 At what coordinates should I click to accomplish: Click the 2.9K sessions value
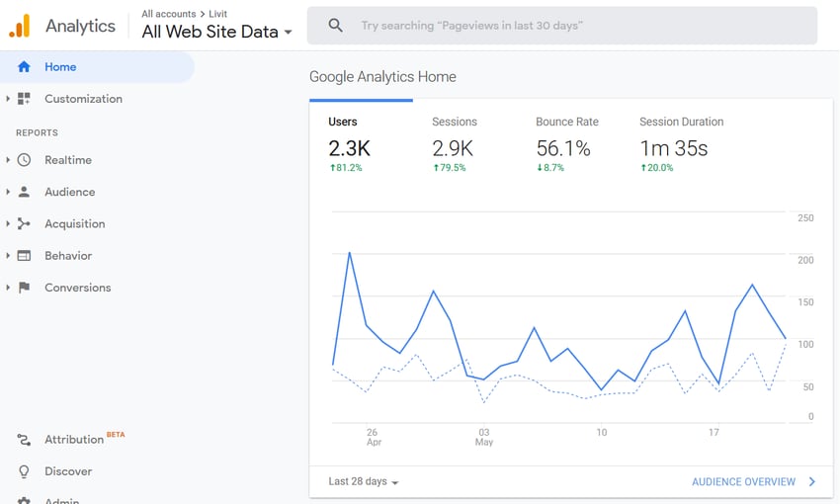[x=453, y=148]
